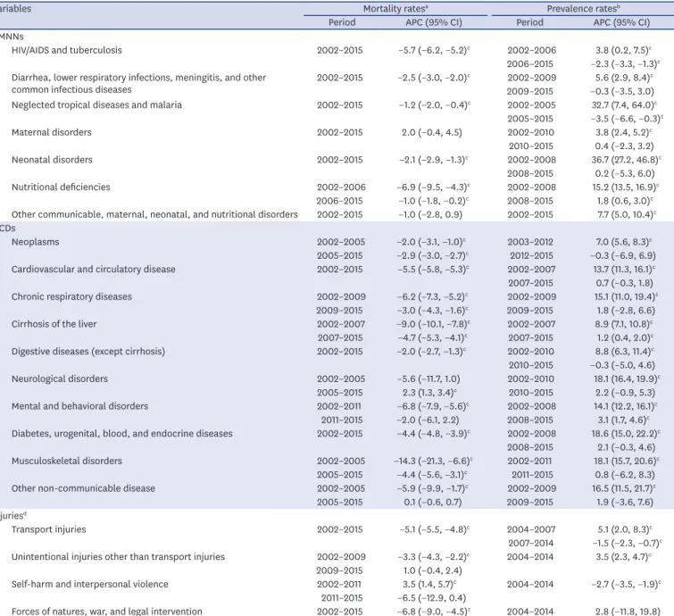The height and width of the screenshot is (616, 674).
Task: Select mortality APC '−5.1 (−5.5, −4.8)' cell
Action: click(434, 529)
